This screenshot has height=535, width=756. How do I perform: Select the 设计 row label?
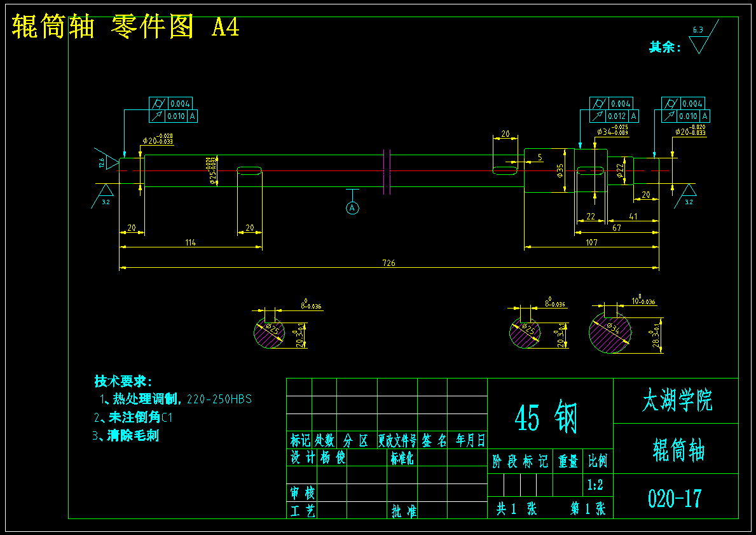pos(302,457)
